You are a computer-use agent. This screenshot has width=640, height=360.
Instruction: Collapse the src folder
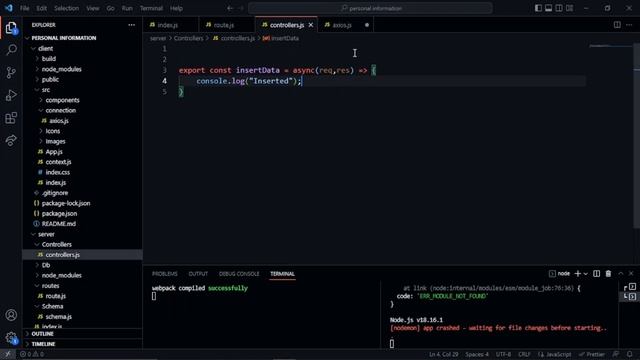46,90
